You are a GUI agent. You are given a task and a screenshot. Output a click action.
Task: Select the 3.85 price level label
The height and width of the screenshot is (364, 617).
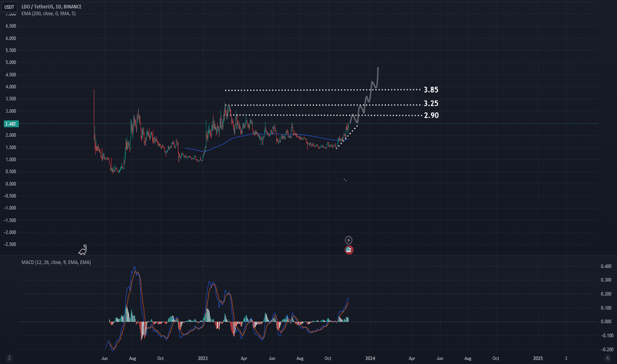(x=431, y=90)
